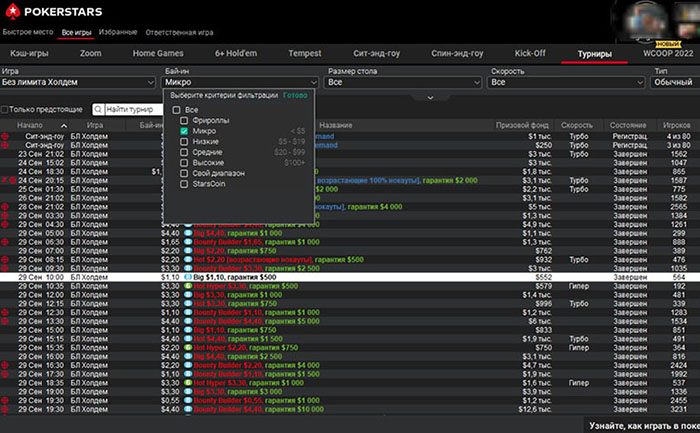Viewport: 700px width, 433px height.
Task: Open the Тип dropdown showing Обычный
Action: [x=675, y=82]
